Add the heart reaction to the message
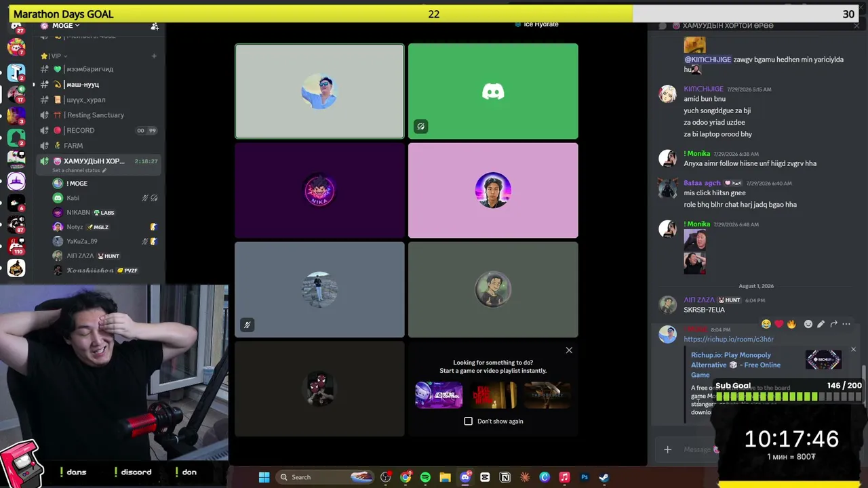Screen dimensions: 868x488 778,324
